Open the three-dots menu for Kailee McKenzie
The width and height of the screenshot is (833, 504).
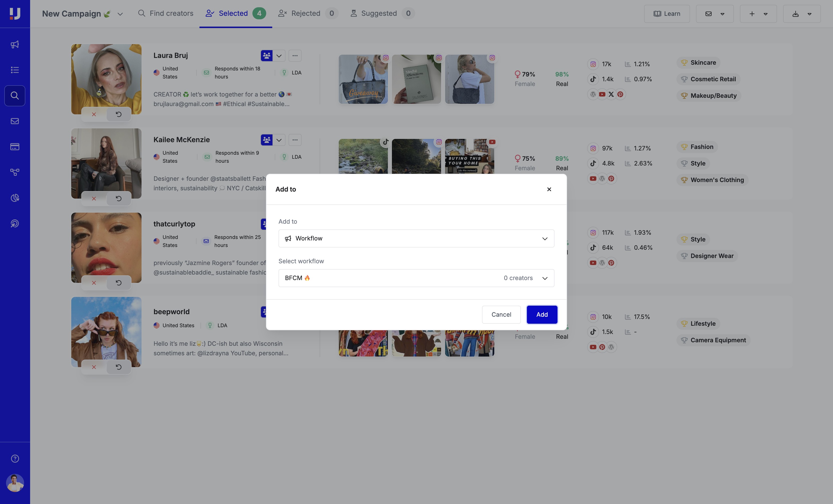click(x=295, y=140)
